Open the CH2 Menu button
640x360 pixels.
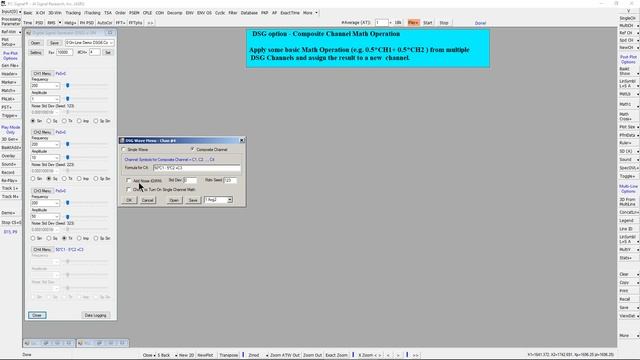pos(42,132)
